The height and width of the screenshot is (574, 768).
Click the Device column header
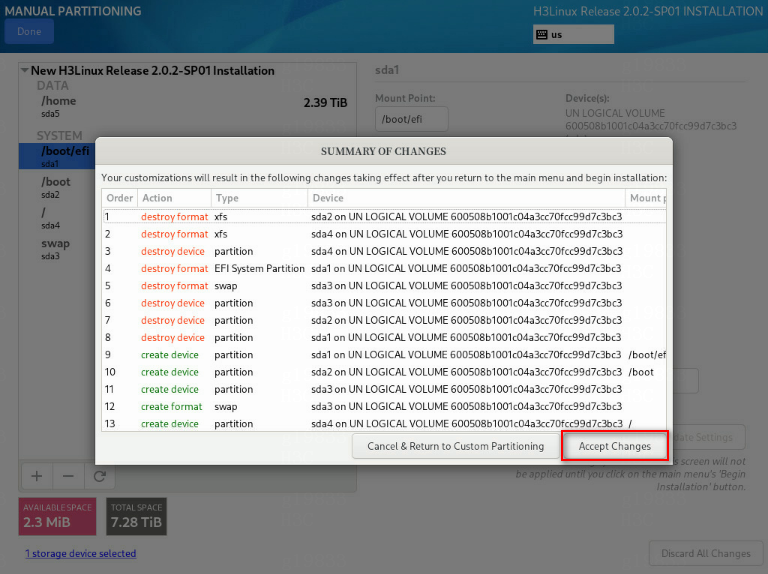[x=466, y=198]
